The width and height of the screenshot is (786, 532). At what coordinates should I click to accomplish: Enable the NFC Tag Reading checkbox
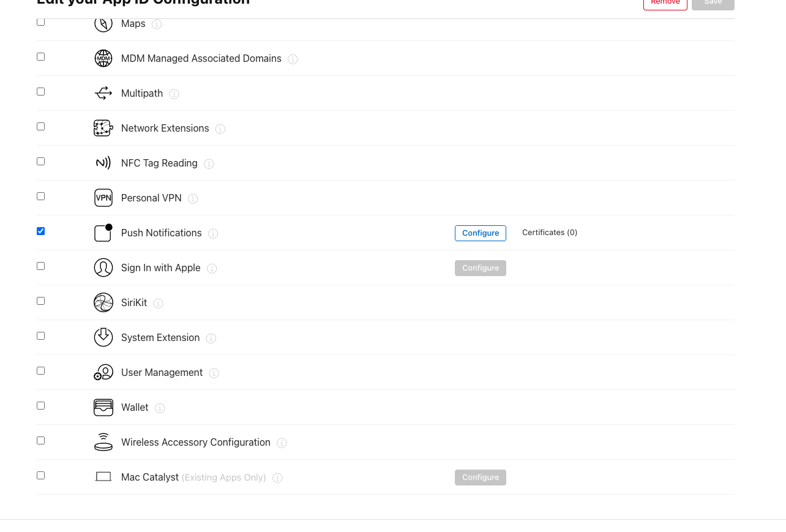(41, 161)
